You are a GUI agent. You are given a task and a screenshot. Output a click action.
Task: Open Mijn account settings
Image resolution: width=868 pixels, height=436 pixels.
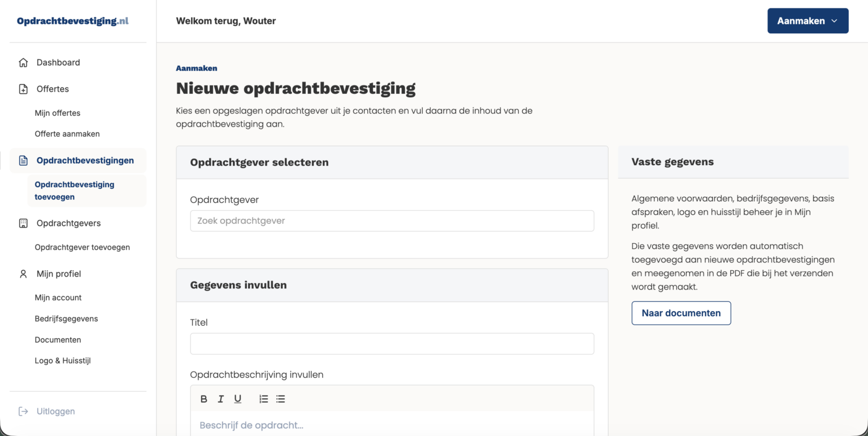point(58,297)
